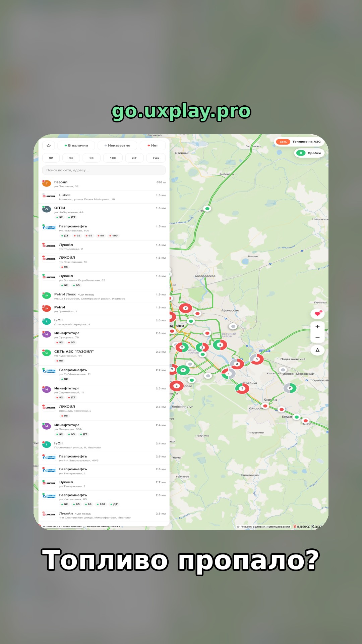Click the Lukoil logo at Поэта Майорова
The width and height of the screenshot is (362, 644).
pos(49,196)
